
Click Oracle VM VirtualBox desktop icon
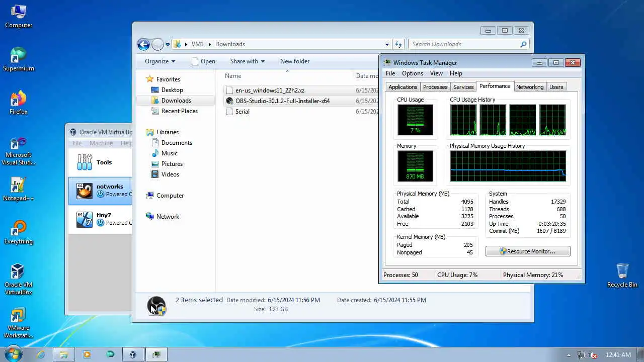tap(19, 279)
